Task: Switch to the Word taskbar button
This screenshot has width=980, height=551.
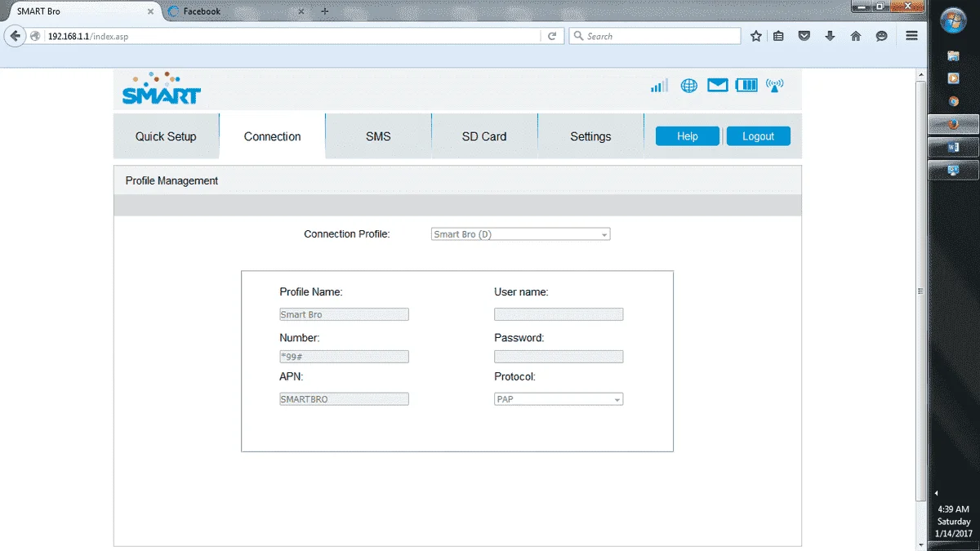Action: click(953, 148)
